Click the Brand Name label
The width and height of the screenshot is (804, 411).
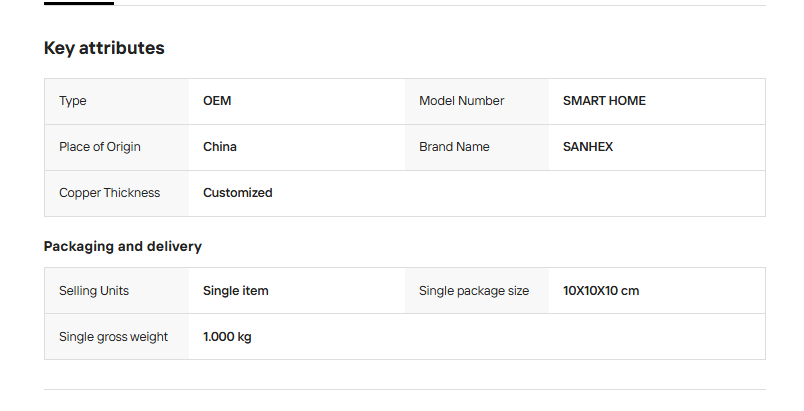pos(454,147)
